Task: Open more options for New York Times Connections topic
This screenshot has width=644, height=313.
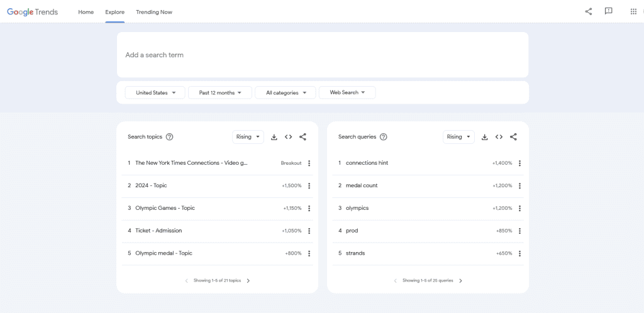Action: [x=309, y=163]
